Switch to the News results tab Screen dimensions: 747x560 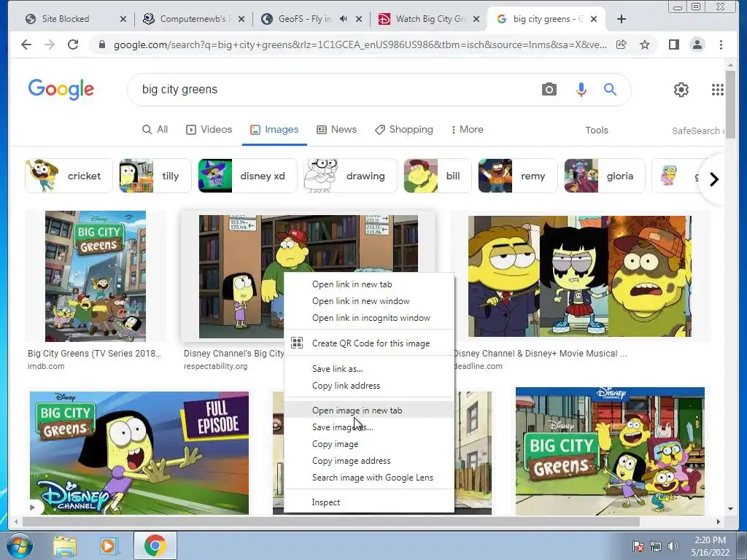(x=336, y=130)
